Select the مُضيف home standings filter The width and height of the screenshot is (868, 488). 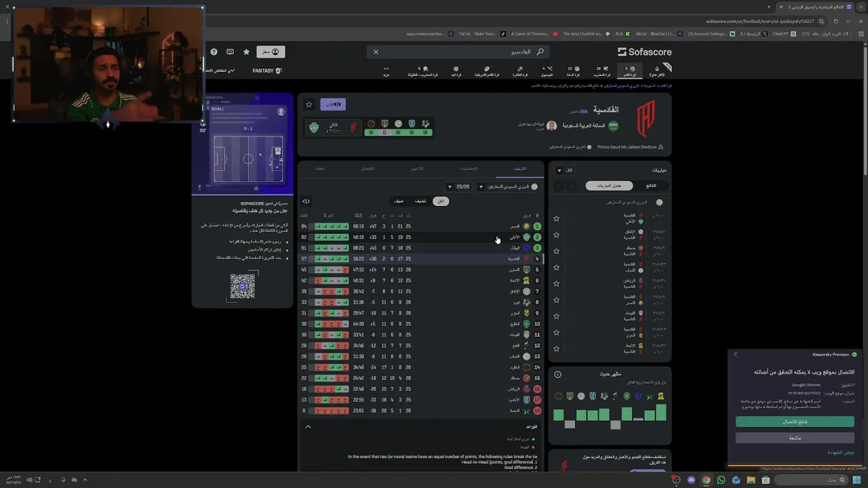(x=420, y=201)
